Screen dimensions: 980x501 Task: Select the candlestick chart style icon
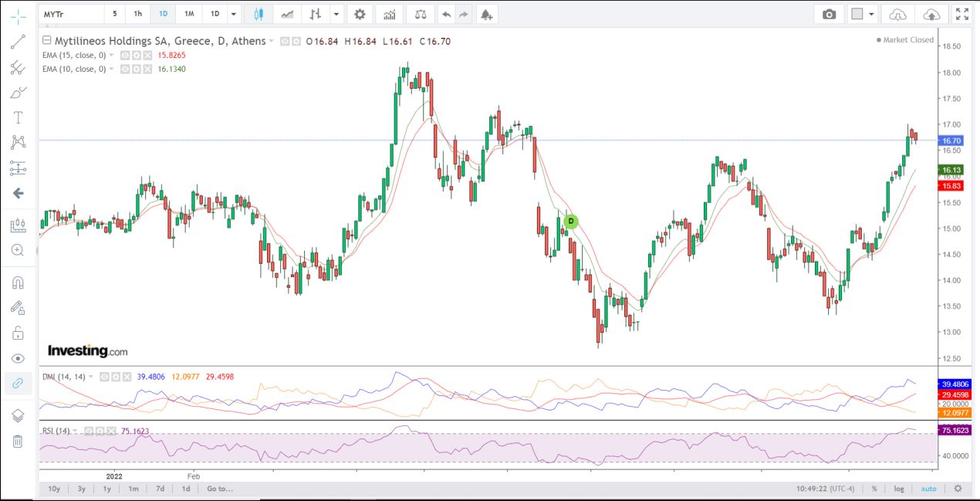258,14
